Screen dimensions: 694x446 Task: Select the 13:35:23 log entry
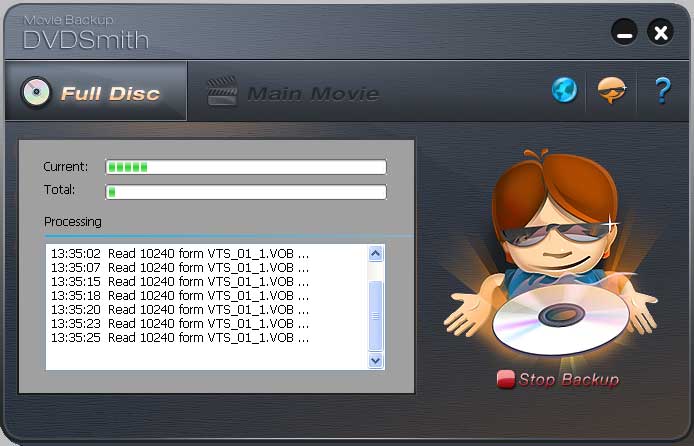[x=180, y=324]
